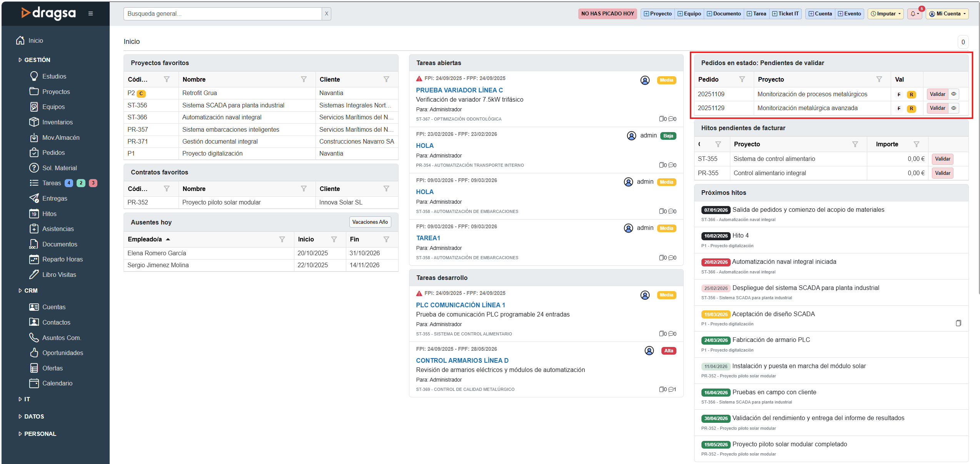Open Inventarios box icon in sidebar
Viewport: 980px width, 464px height.
click(34, 122)
